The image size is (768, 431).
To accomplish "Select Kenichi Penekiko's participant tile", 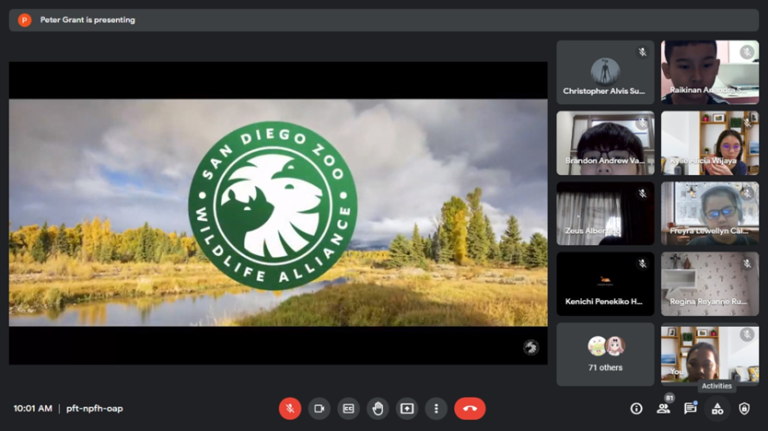I will 605,284.
